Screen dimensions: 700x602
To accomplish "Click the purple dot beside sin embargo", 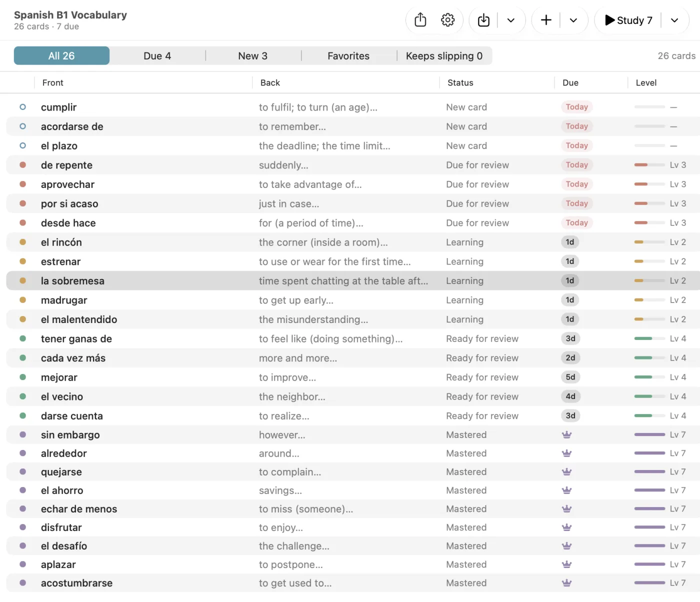I will coord(22,434).
